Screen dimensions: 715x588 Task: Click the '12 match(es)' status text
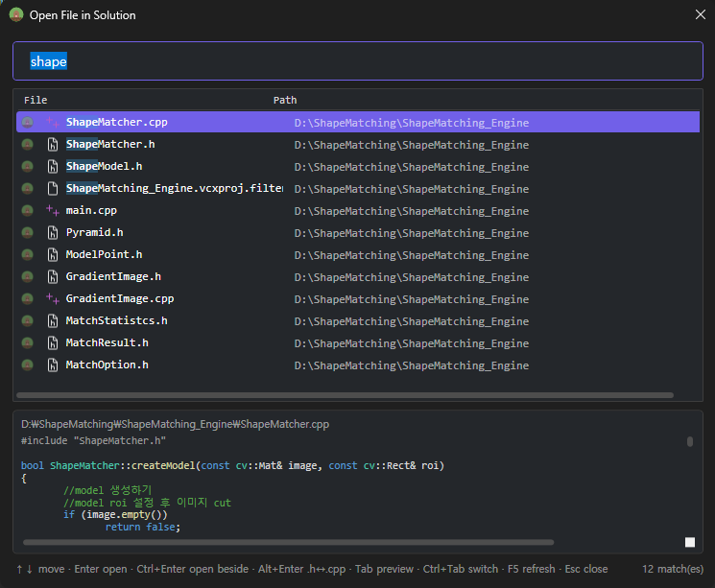(673, 569)
